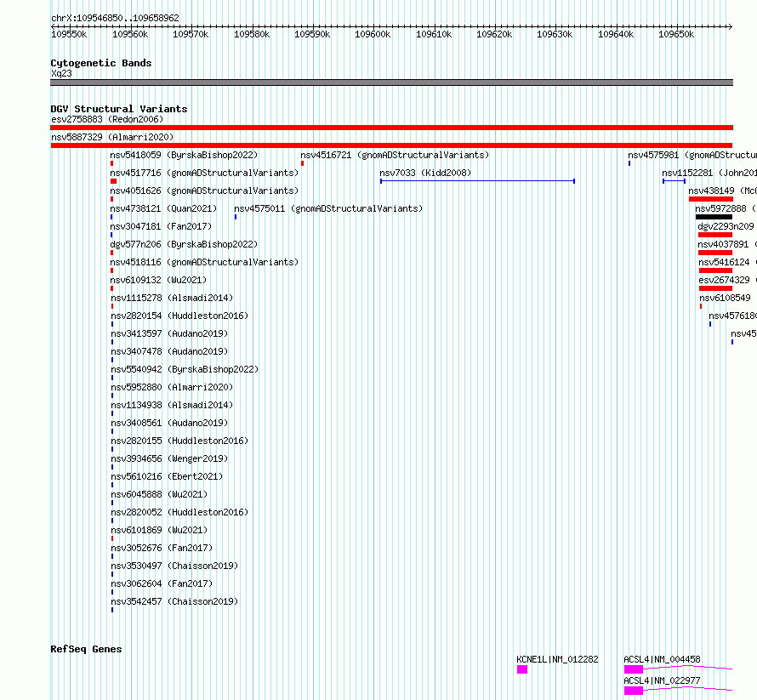Click the RefSeq Genes track title
Image resolution: width=757 pixels, height=700 pixels.
coord(86,649)
